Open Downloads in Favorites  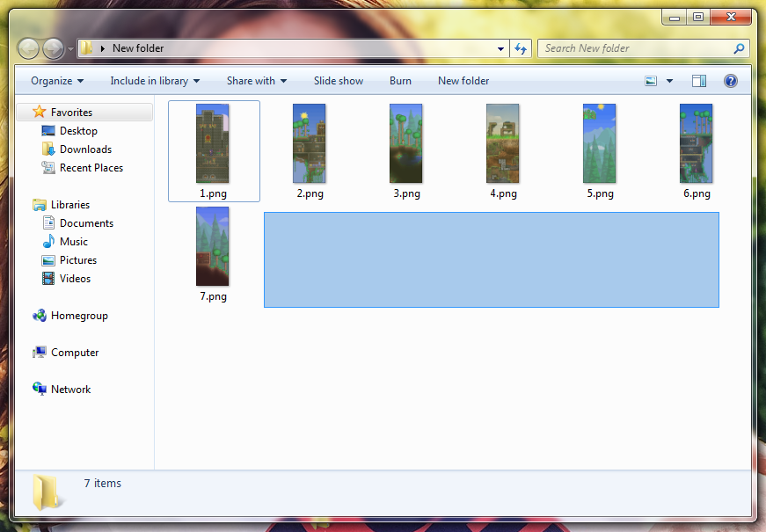click(x=85, y=149)
